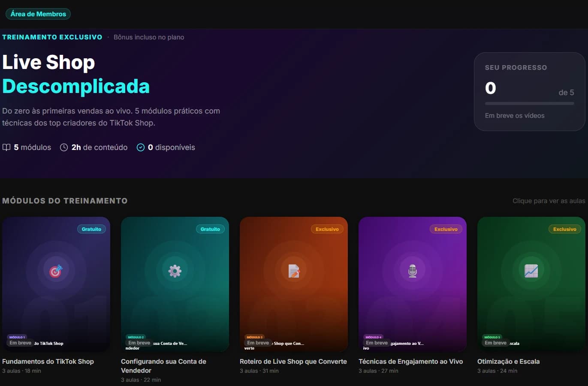Click the Área de Membros badge
The height and width of the screenshot is (386, 588).
(38, 14)
